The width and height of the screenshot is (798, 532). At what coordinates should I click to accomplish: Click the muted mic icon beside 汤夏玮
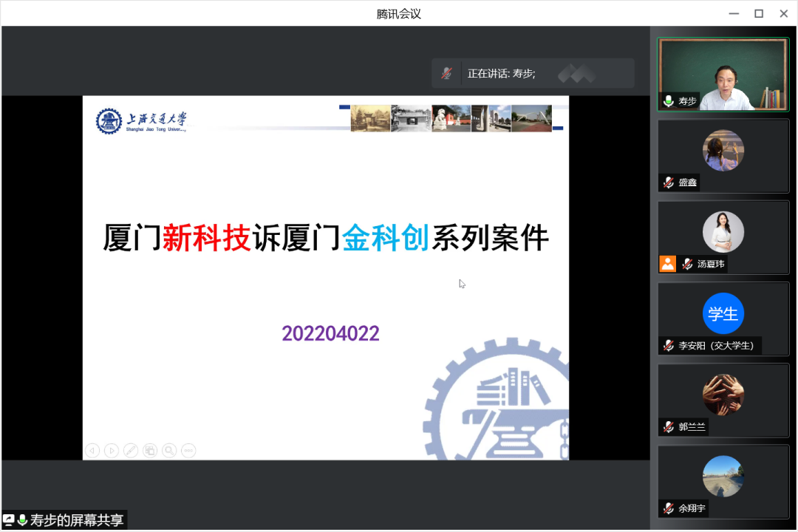pyautogui.click(x=687, y=264)
